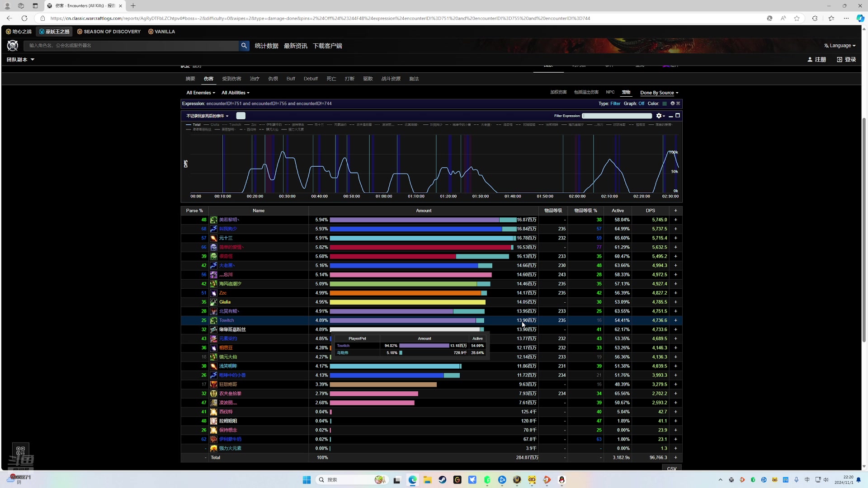Switch to the 死亡 tab
The image size is (868, 488).
pos(331,79)
